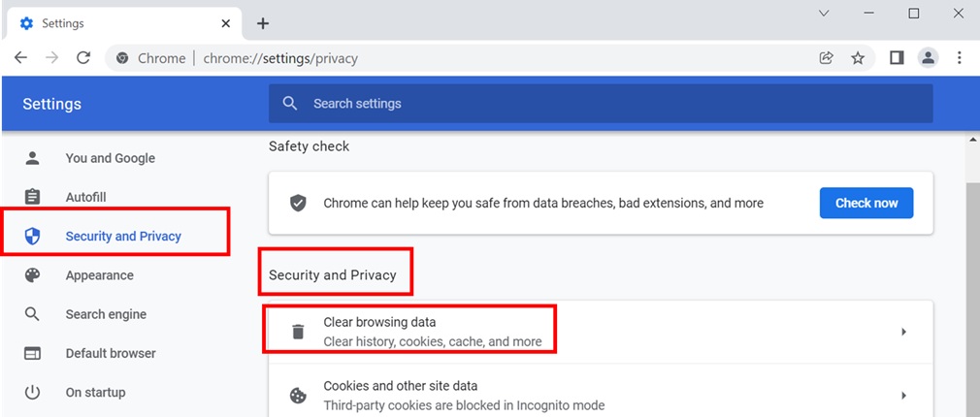Go to Appearance settings

(99, 275)
